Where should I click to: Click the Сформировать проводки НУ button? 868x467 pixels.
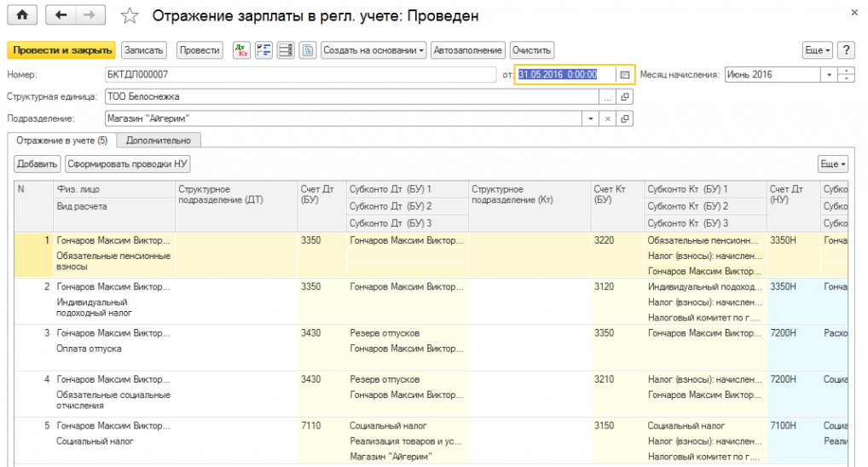point(129,163)
